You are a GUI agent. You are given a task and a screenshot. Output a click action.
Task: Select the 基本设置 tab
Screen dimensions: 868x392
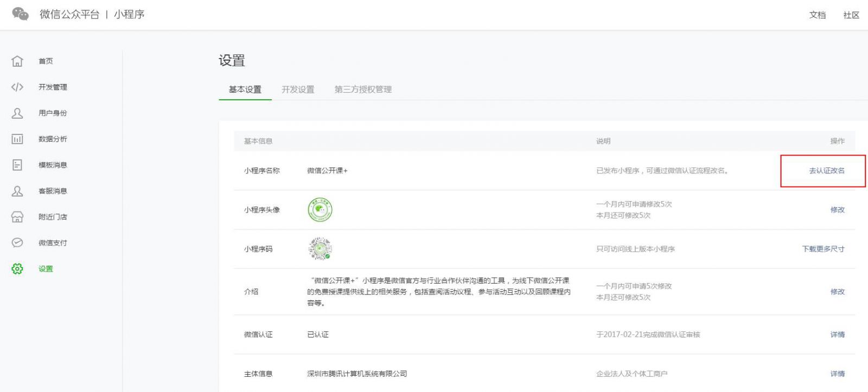(245, 89)
